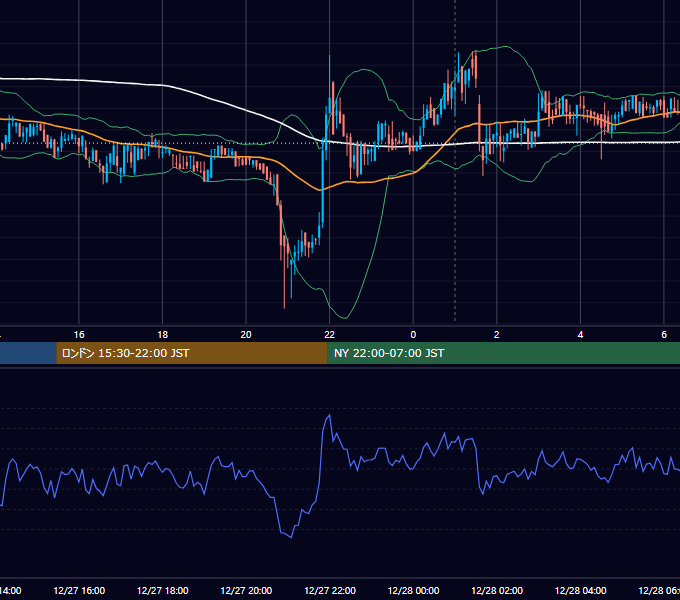Click the '22' hour label on chart axis
The width and height of the screenshot is (680, 600).
point(330,335)
